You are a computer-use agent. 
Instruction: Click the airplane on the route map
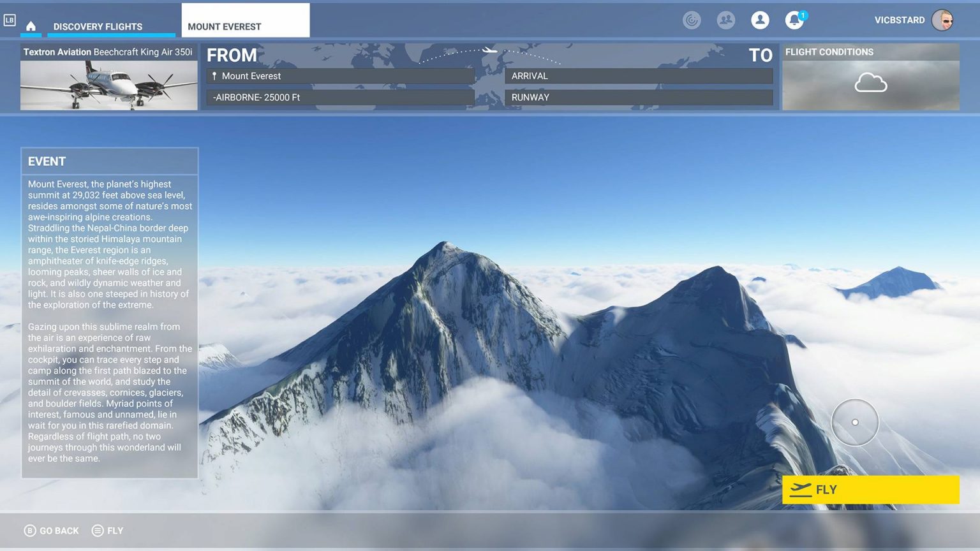click(x=489, y=50)
